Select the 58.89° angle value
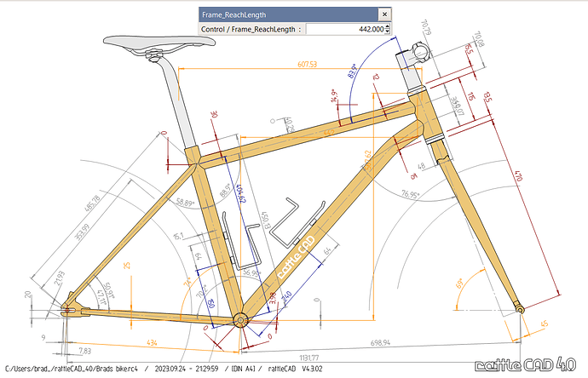Image resolution: width=588 pixels, height=378 pixels. [x=185, y=203]
